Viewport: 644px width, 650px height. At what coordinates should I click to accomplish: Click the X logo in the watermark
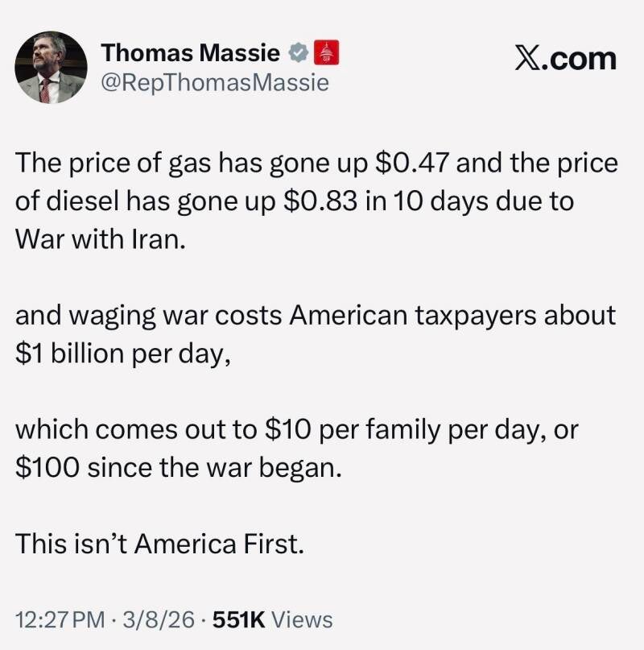point(530,60)
